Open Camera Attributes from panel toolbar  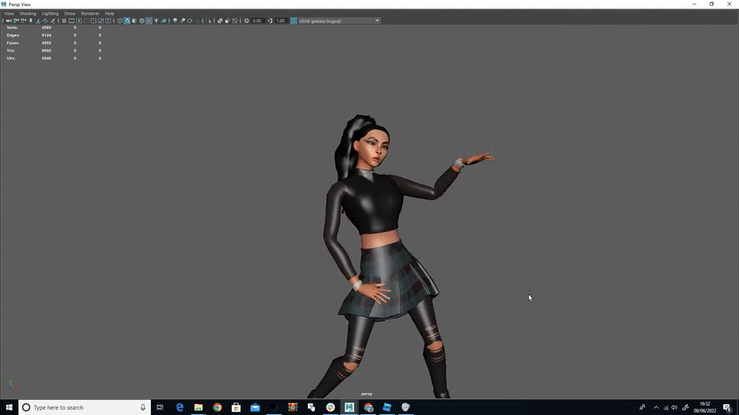tap(23, 21)
